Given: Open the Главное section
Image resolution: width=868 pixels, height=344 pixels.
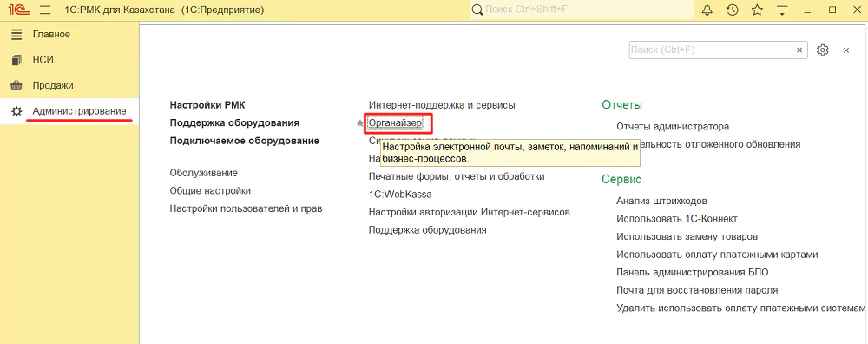Looking at the screenshot, I should pos(51,35).
